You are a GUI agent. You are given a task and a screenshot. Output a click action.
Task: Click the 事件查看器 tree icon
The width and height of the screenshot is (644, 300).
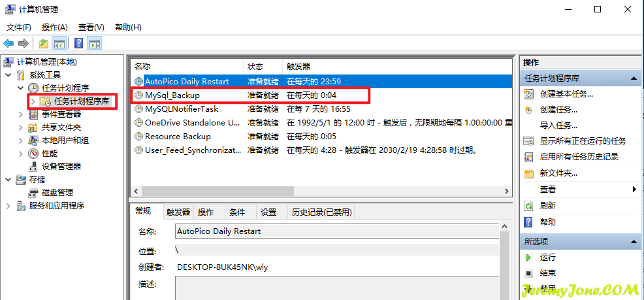(33, 114)
